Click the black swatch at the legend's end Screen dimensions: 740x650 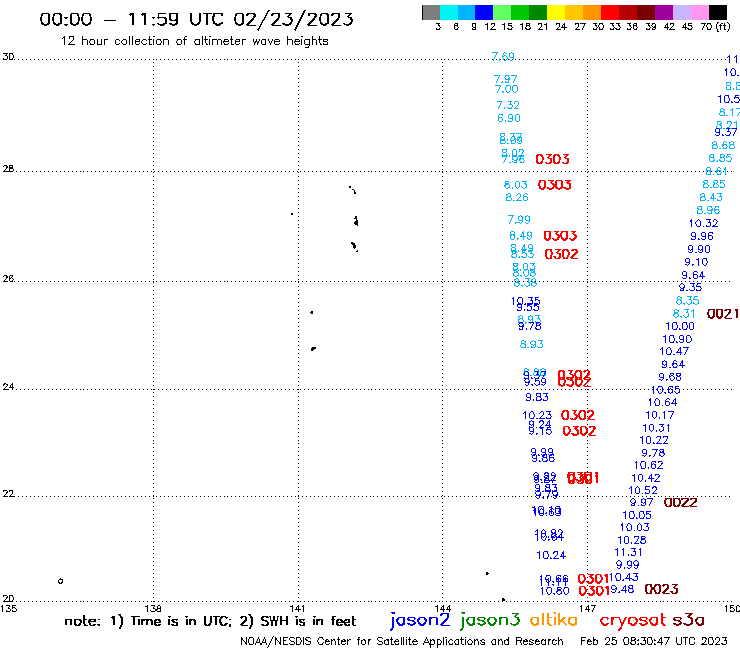718,12
